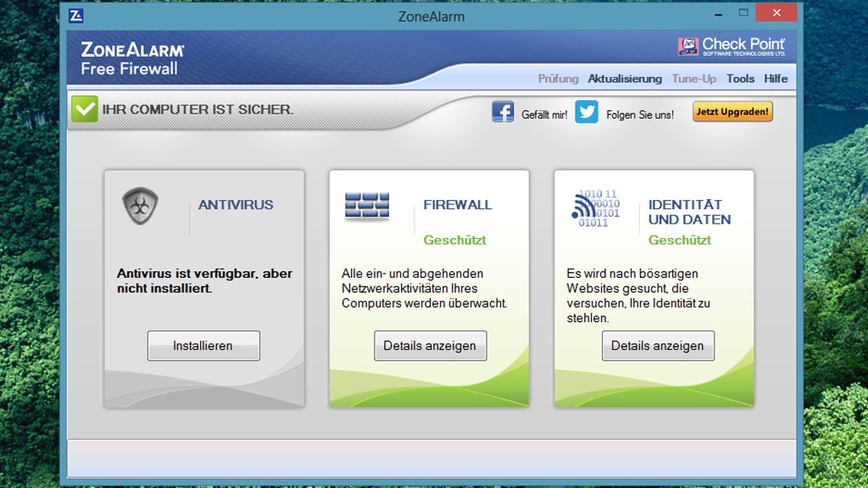Image resolution: width=868 pixels, height=488 pixels.
Task: Click the Installieren button for Antivirus
Action: tap(203, 346)
